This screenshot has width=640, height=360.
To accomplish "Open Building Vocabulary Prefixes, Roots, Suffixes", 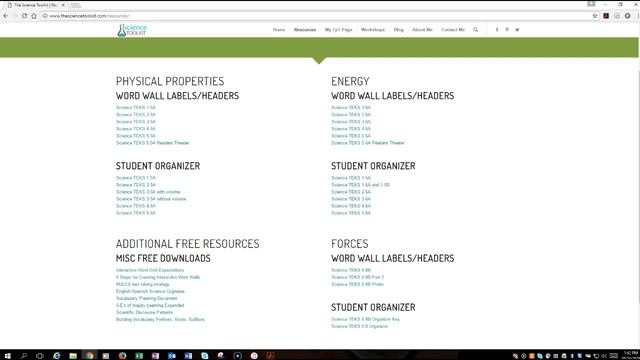I will pos(160,320).
